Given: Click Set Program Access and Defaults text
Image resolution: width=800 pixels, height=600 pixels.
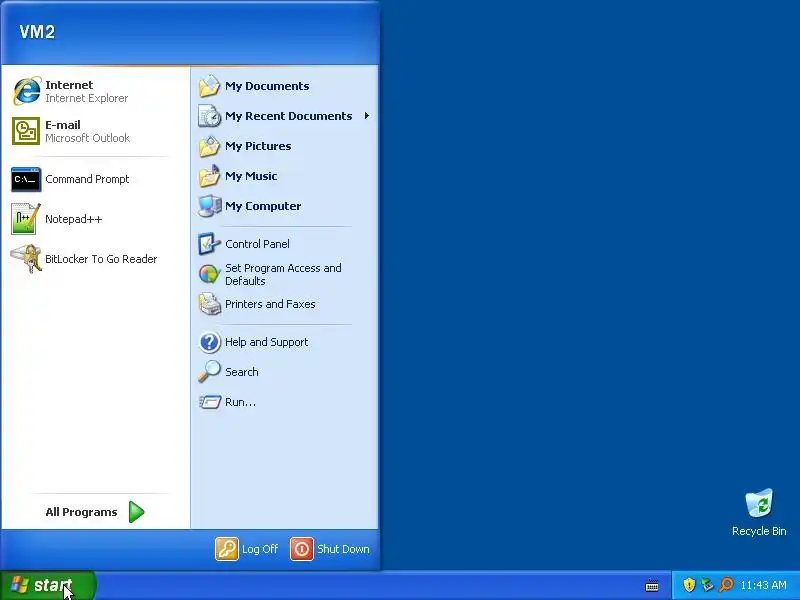Looking at the screenshot, I should click(x=283, y=274).
